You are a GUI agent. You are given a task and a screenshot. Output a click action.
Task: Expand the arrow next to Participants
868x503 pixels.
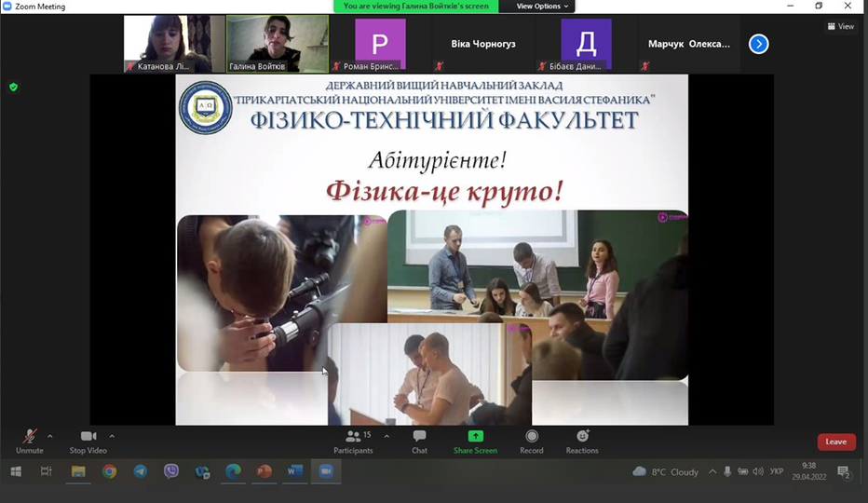coord(387,435)
